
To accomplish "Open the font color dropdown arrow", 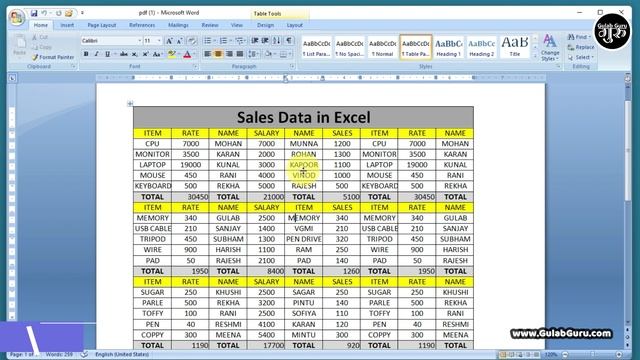I will 194,54.
